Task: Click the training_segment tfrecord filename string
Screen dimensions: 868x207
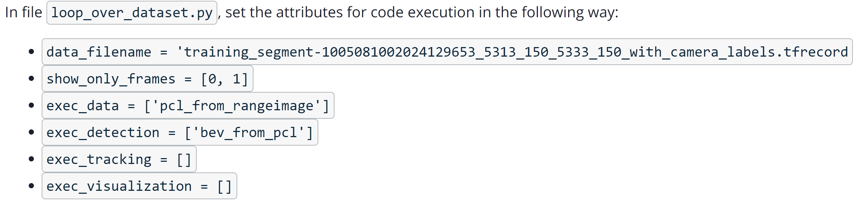Action: click(x=512, y=52)
